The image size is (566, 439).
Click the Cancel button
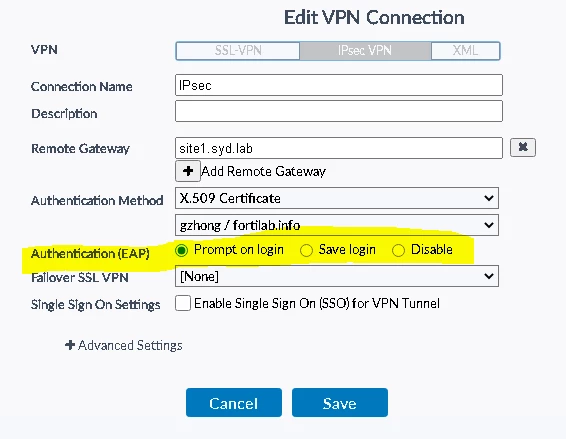tap(234, 403)
